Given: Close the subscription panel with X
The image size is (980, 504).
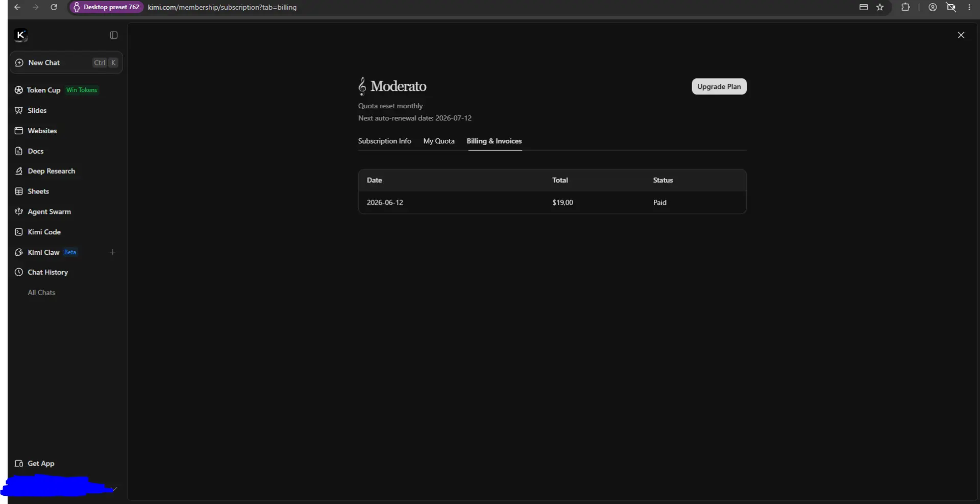Looking at the screenshot, I should (961, 35).
